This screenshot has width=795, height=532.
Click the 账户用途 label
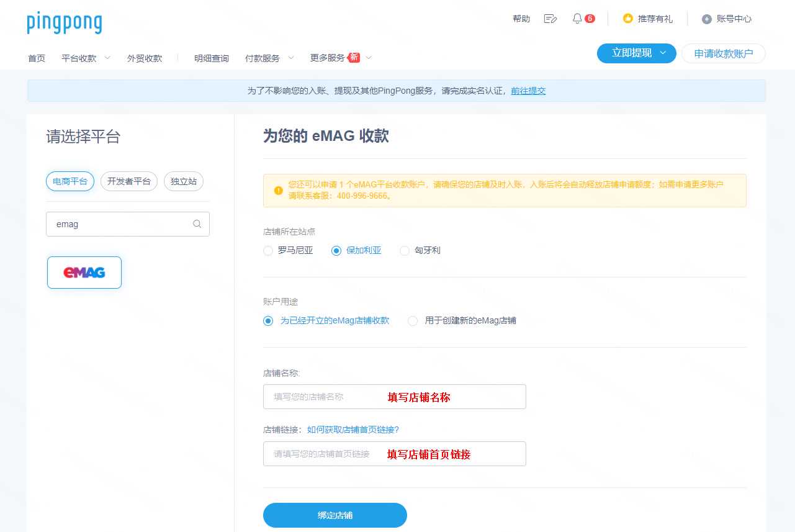click(x=281, y=302)
